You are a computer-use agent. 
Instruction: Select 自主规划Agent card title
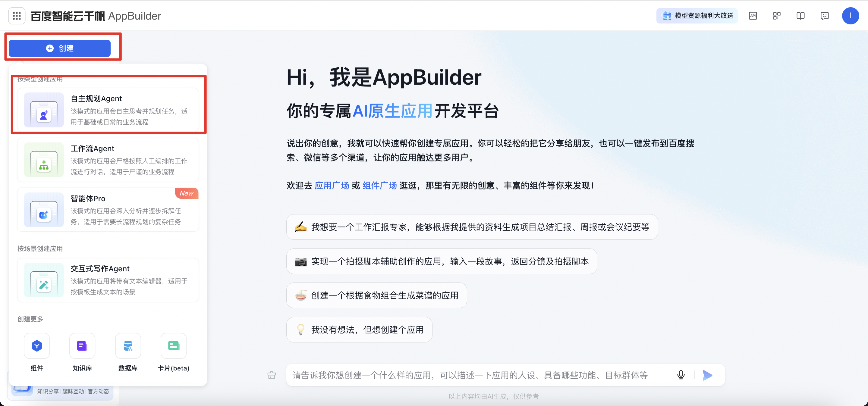tap(96, 98)
